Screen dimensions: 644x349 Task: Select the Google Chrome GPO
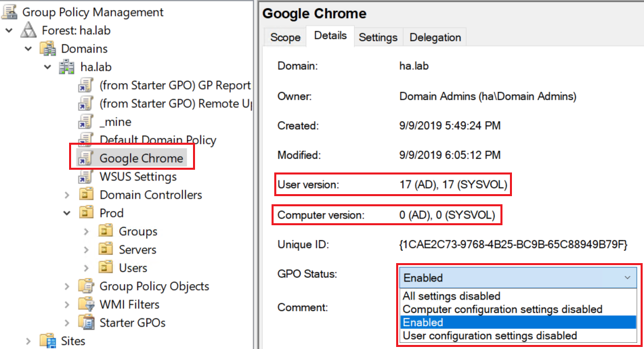tap(141, 158)
